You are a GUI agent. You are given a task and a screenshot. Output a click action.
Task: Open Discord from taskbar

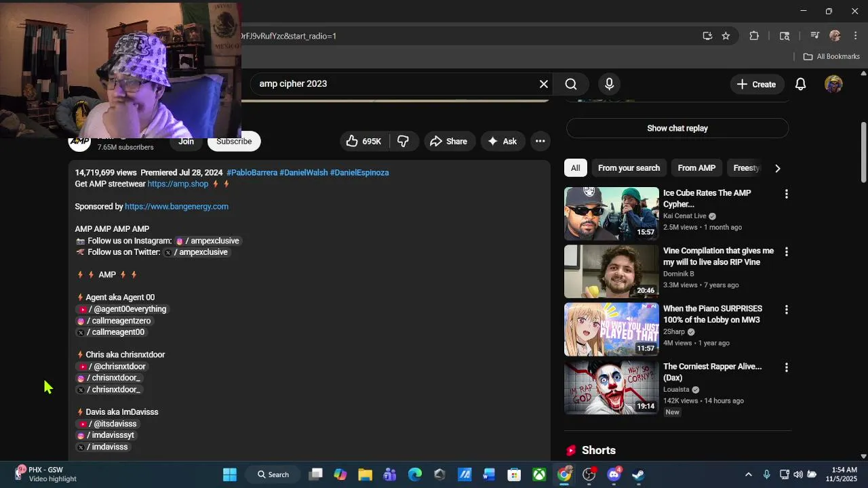(614, 474)
